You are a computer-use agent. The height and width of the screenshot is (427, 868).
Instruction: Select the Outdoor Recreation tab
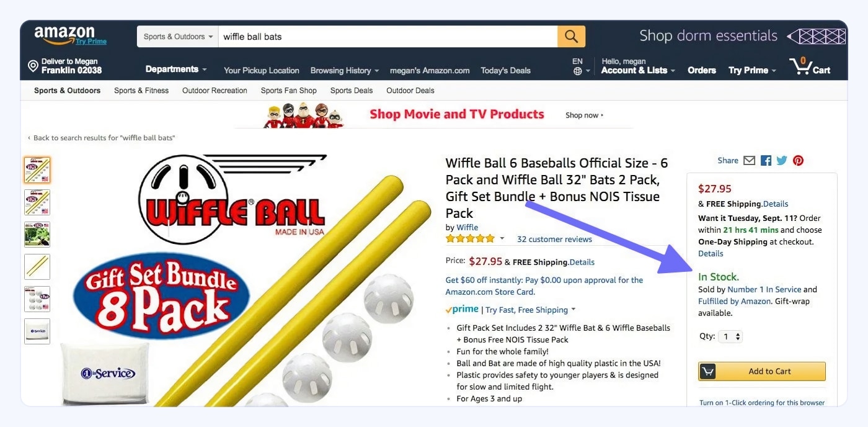(x=215, y=91)
